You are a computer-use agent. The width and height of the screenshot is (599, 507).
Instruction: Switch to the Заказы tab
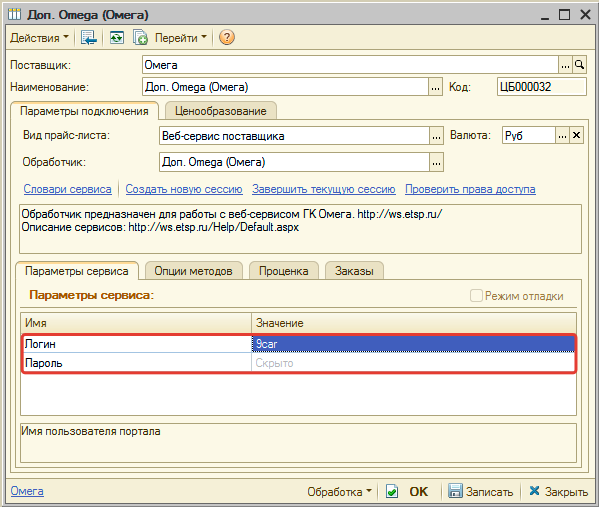coord(354,271)
